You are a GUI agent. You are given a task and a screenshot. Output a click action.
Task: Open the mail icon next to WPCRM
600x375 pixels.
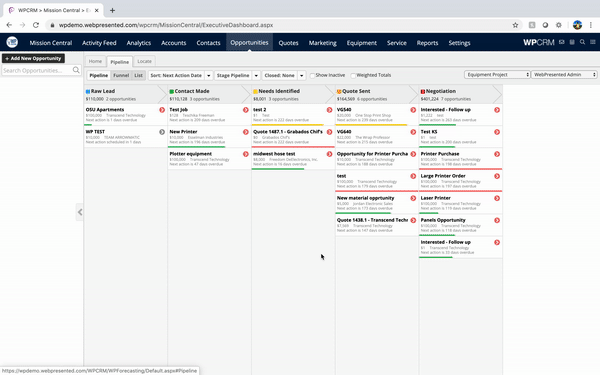561,42
